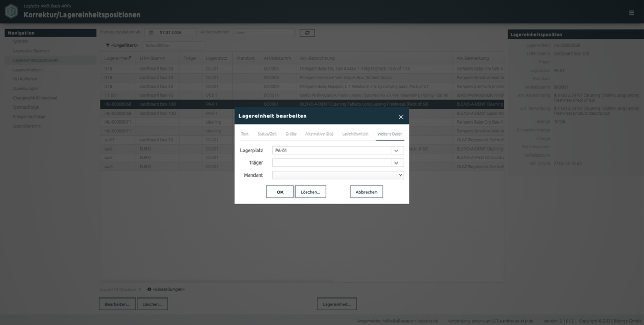Switch to the Status/Zeit tab
Image resolution: width=644 pixels, height=325 pixels.
[267, 134]
